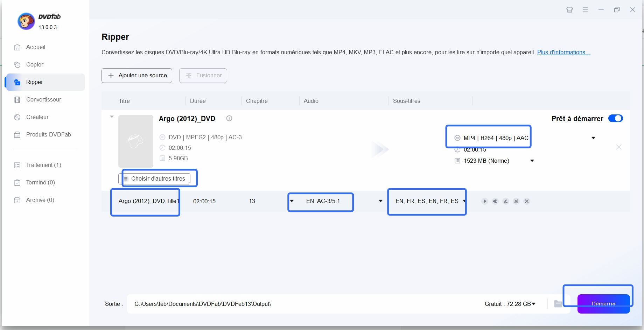Click the Ripper page heading

(115, 37)
